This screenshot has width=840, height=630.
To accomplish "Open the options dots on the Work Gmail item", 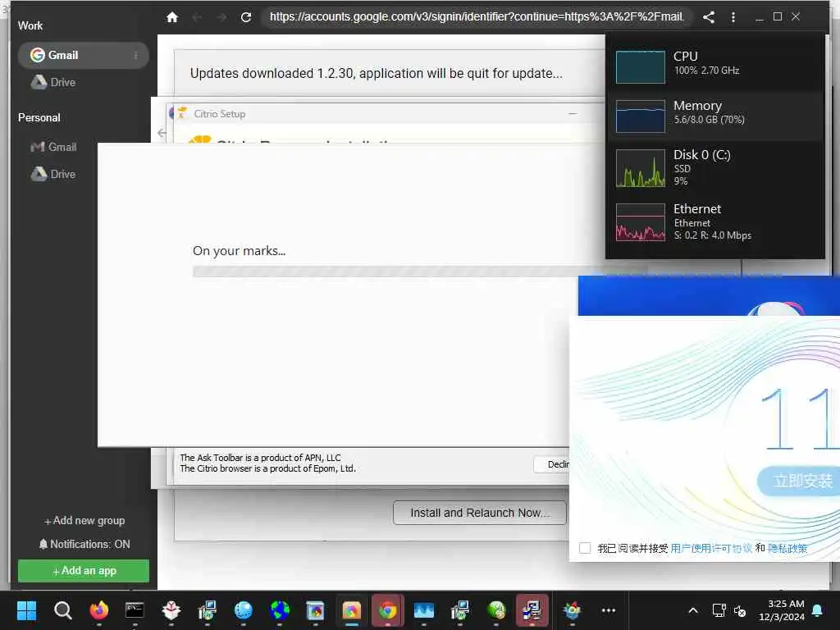I will point(136,55).
